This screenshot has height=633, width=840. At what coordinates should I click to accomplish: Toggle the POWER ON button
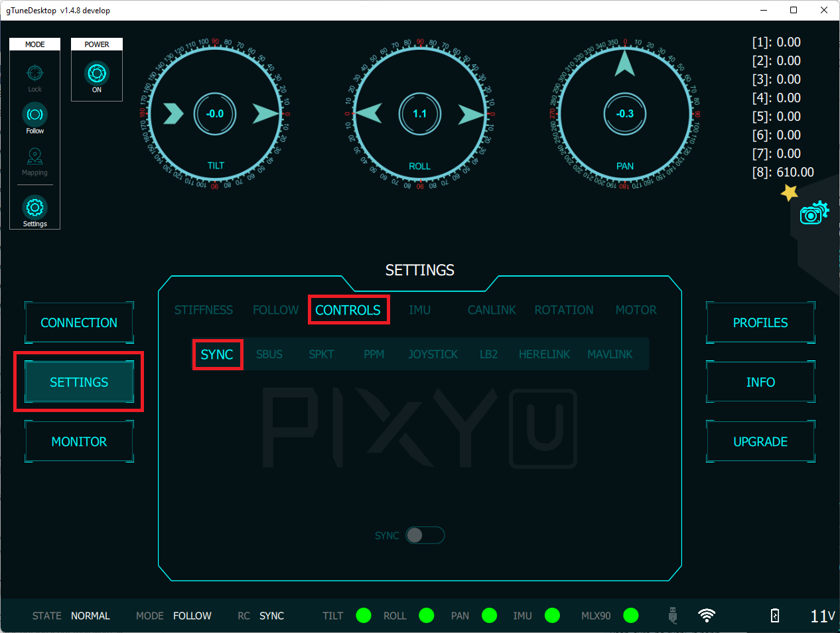pos(97,74)
